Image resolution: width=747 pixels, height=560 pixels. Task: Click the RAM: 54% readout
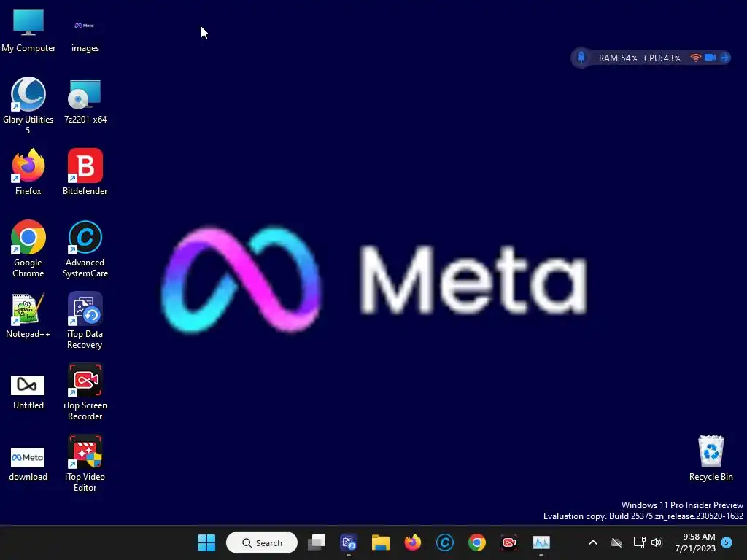click(x=617, y=58)
